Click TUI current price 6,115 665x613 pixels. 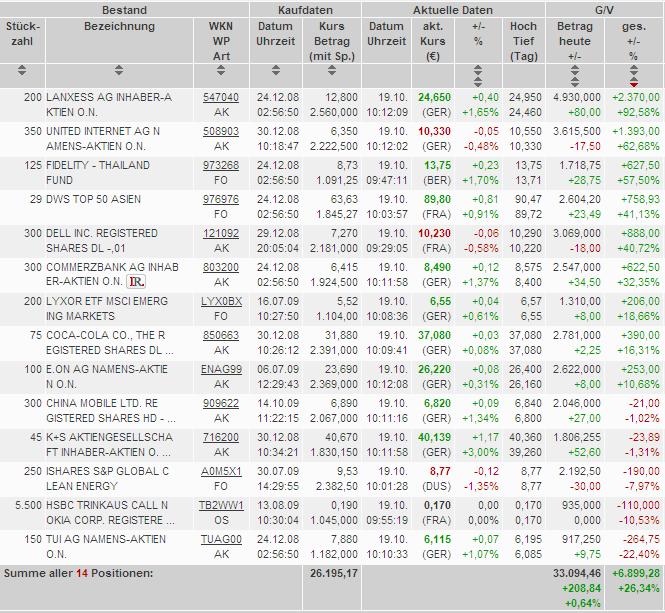pyautogui.click(x=436, y=539)
